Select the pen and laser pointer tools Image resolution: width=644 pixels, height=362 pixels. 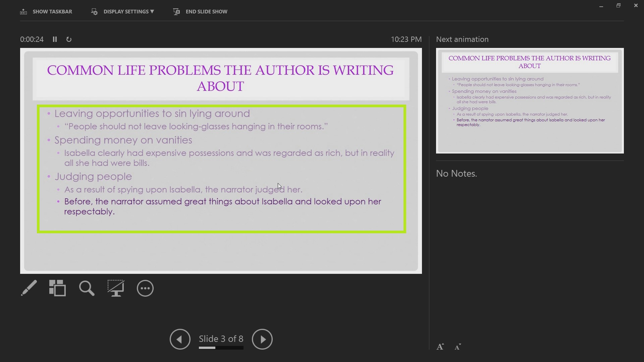pyautogui.click(x=29, y=288)
